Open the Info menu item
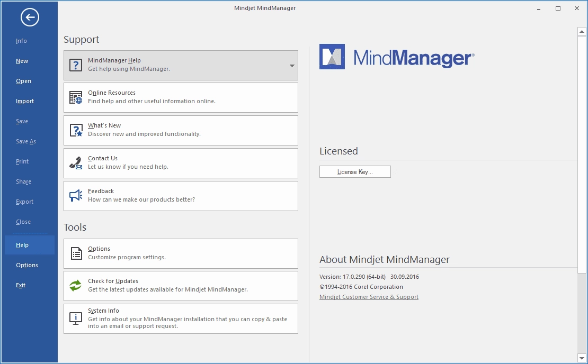This screenshot has height=364, width=588. click(21, 41)
